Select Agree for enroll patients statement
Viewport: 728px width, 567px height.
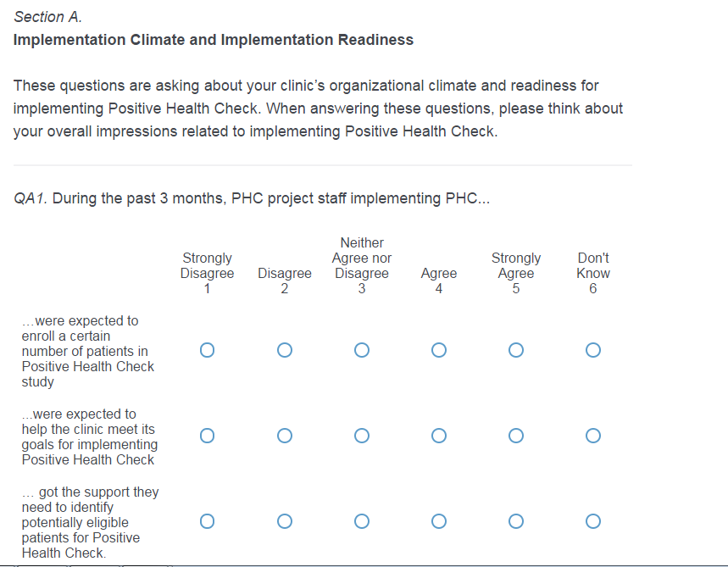439,350
